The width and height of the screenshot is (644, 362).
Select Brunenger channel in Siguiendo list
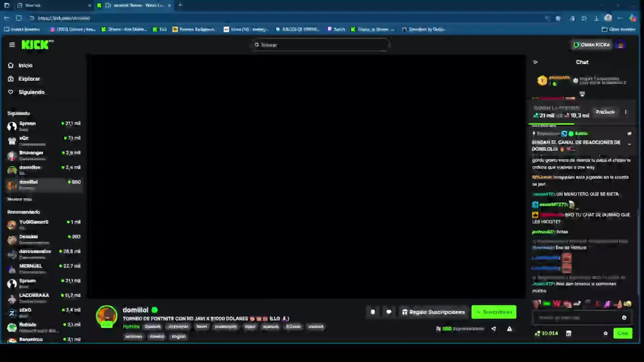(44, 155)
